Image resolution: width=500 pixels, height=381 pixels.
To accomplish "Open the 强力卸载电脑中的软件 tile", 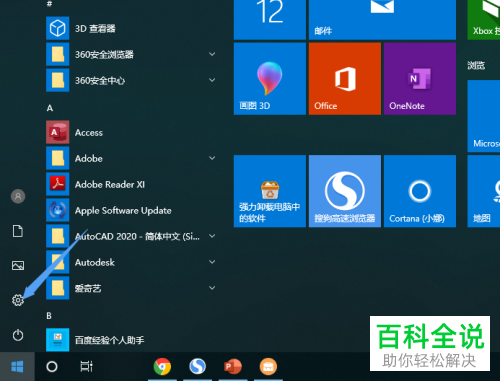I will [270, 191].
